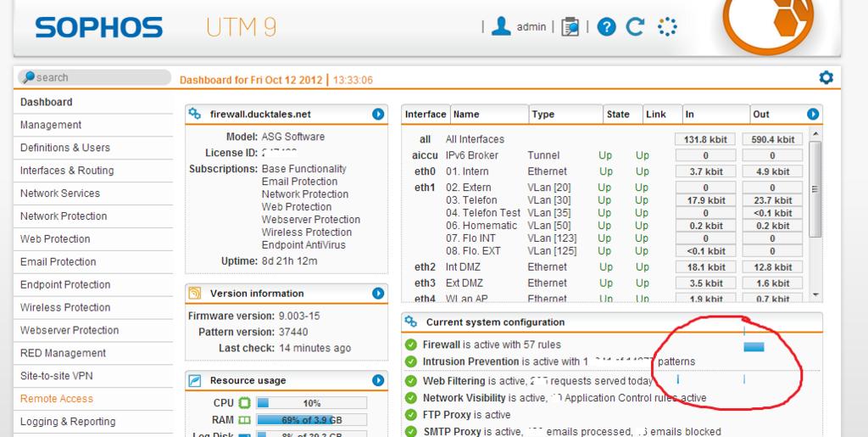868x437 pixels.
Task: Click scrollbar down arrow in interfaces table
Action: pyautogui.click(x=815, y=294)
